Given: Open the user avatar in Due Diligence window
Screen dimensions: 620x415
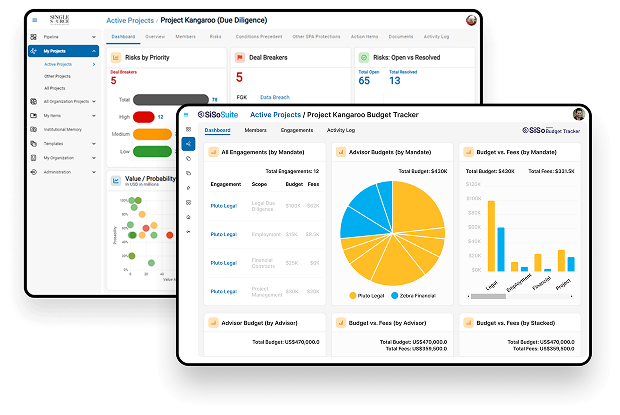Looking at the screenshot, I should click(471, 20).
